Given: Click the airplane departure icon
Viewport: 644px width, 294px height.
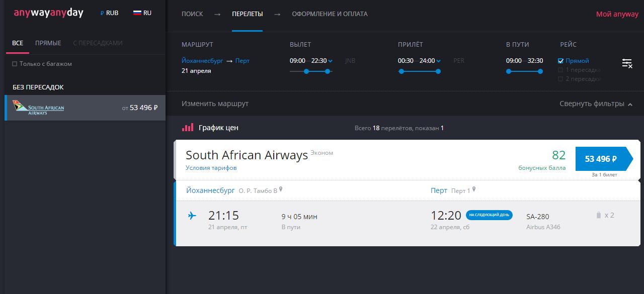Looking at the screenshot, I should click(192, 216).
